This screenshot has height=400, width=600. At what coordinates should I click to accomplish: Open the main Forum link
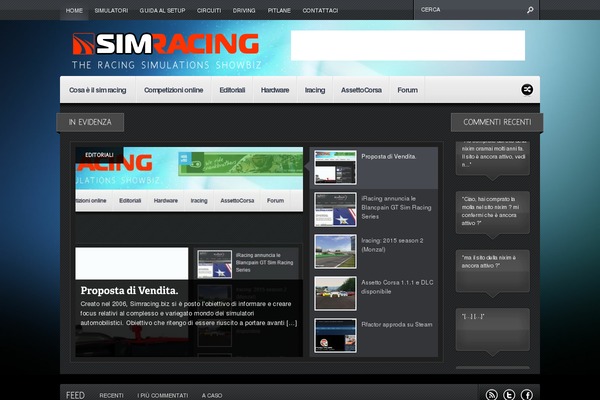click(408, 90)
